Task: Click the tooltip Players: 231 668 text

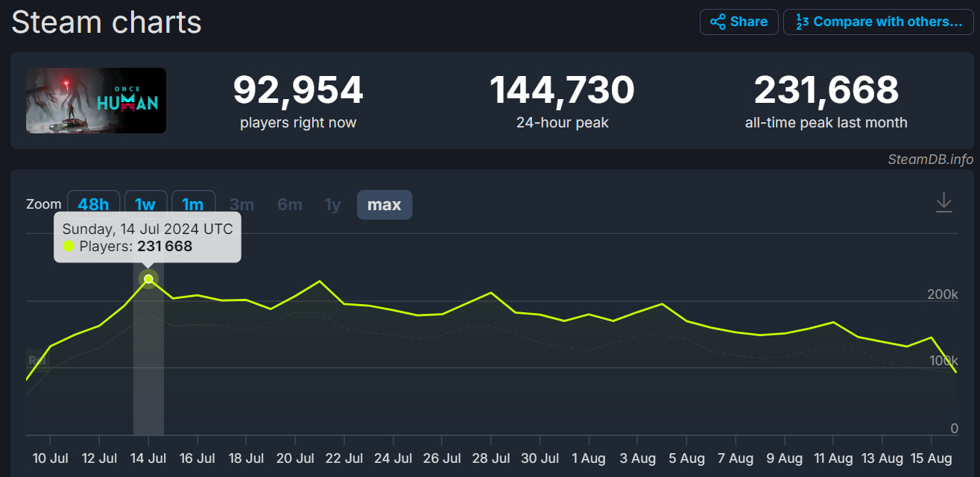Action: click(x=136, y=247)
